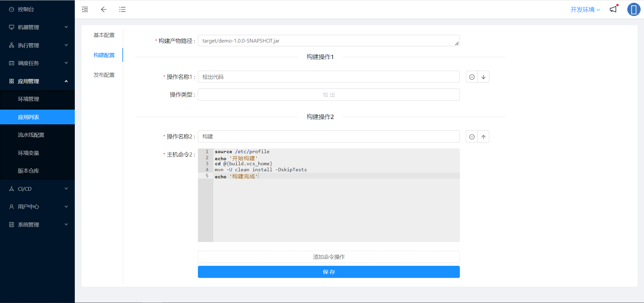Click the 'source /etc/profile' code line
644x303 pixels.
pyautogui.click(x=242, y=151)
